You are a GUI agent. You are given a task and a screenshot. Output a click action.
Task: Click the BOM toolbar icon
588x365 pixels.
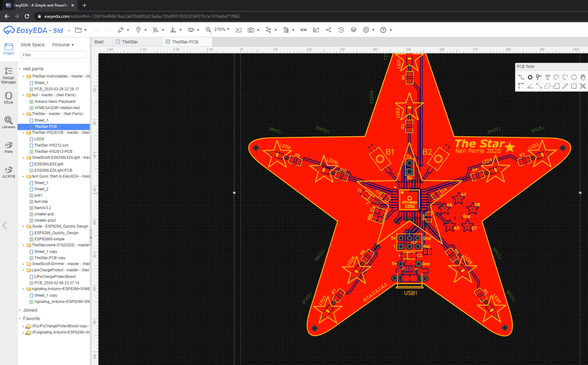click(303, 30)
